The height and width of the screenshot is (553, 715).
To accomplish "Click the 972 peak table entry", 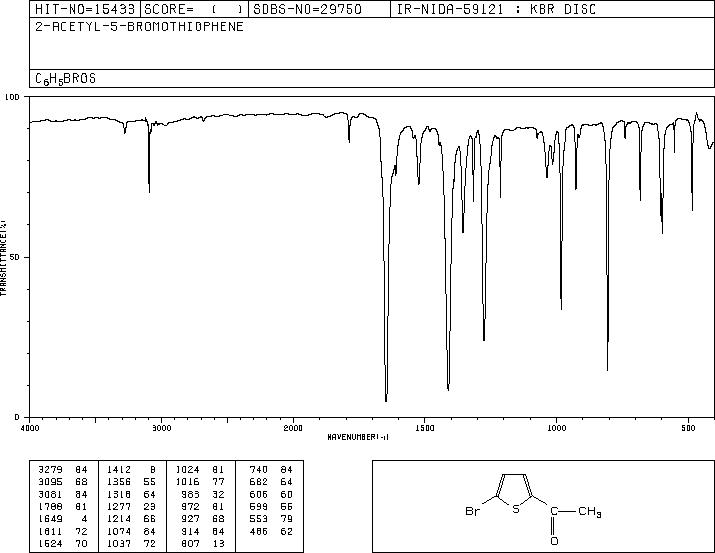I will click(203, 506).
